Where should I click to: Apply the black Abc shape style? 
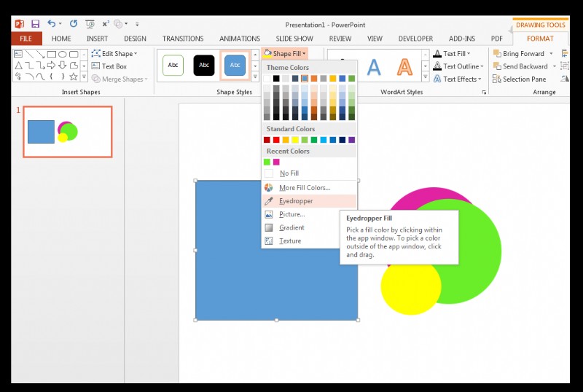pos(204,65)
